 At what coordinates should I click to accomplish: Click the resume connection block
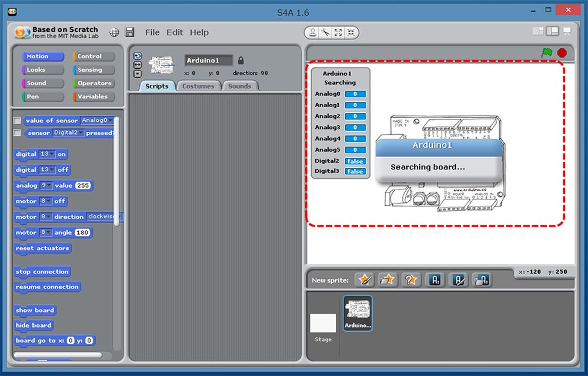click(x=47, y=287)
